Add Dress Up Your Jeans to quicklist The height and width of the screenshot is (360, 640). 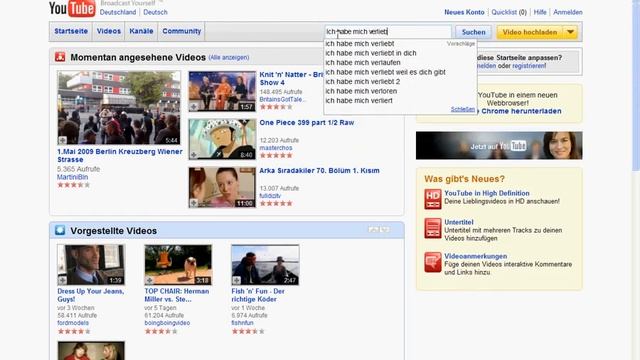coord(62,280)
